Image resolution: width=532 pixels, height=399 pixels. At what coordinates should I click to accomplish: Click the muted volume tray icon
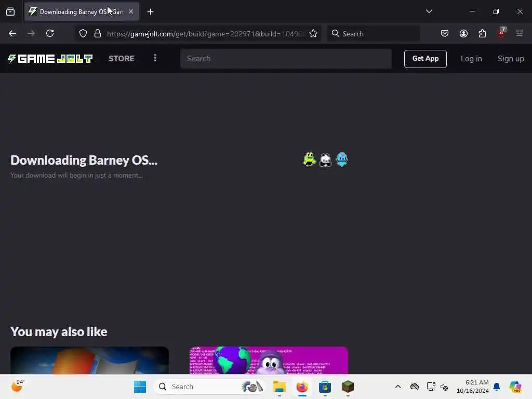click(x=445, y=387)
